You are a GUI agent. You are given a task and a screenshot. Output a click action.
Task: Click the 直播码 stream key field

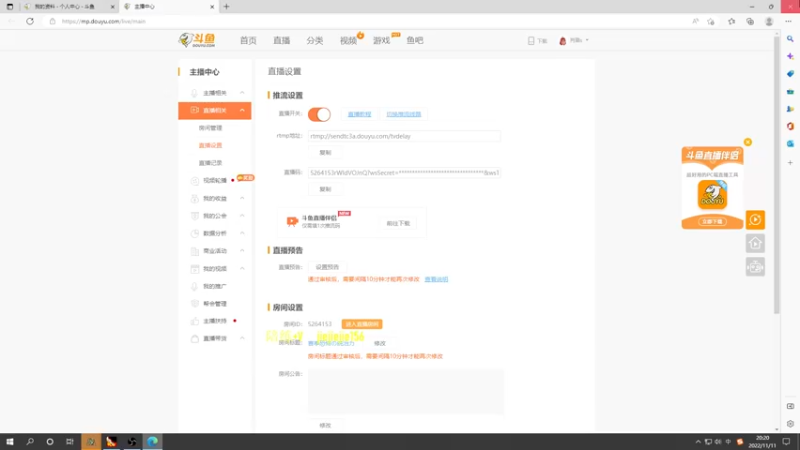point(404,172)
